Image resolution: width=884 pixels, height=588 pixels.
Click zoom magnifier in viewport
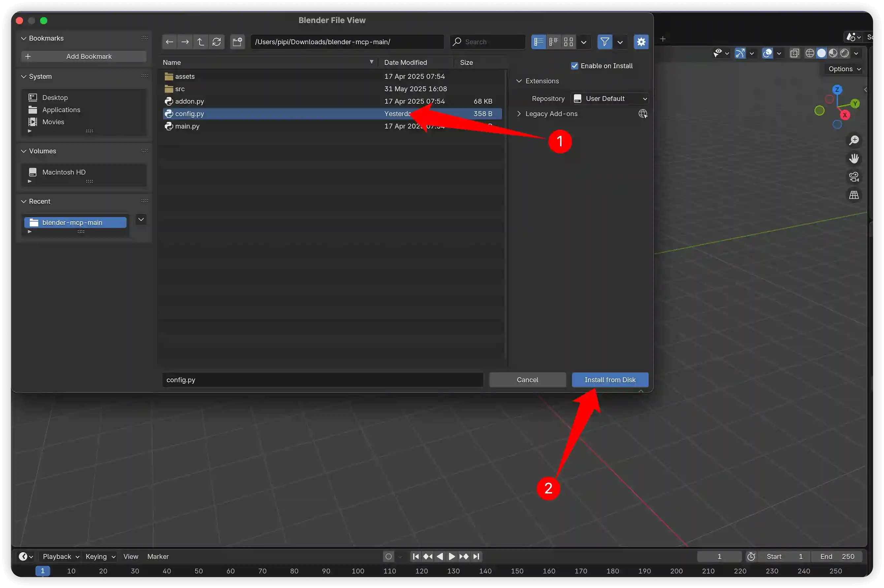click(854, 140)
